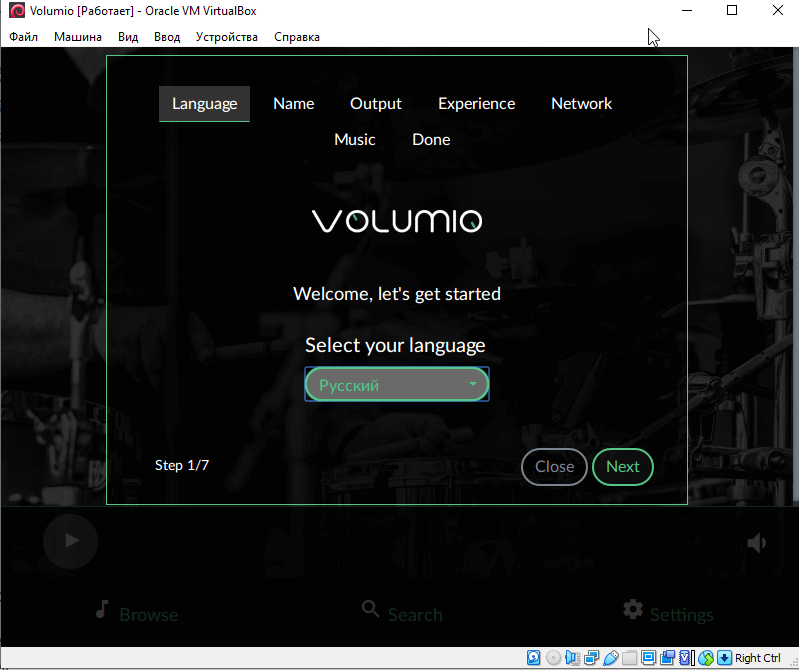Click the video capture status icon
This screenshot has height=670, width=799.
click(667, 658)
